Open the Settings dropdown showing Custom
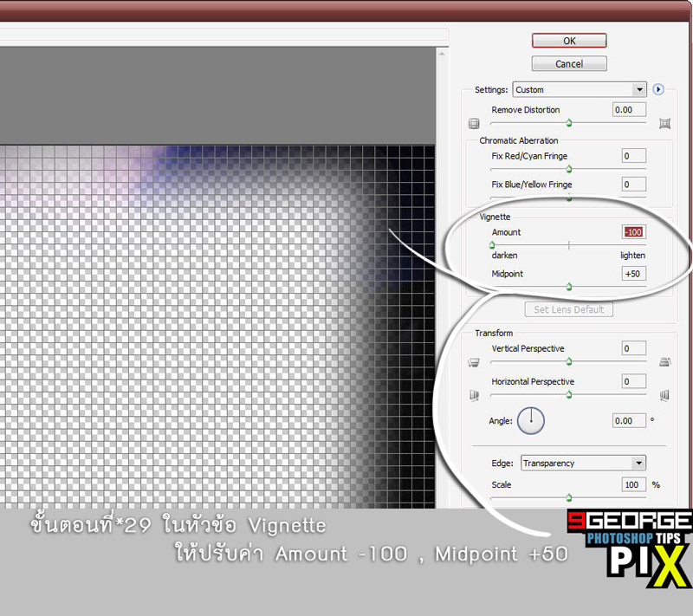The image size is (693, 616). pos(580,90)
